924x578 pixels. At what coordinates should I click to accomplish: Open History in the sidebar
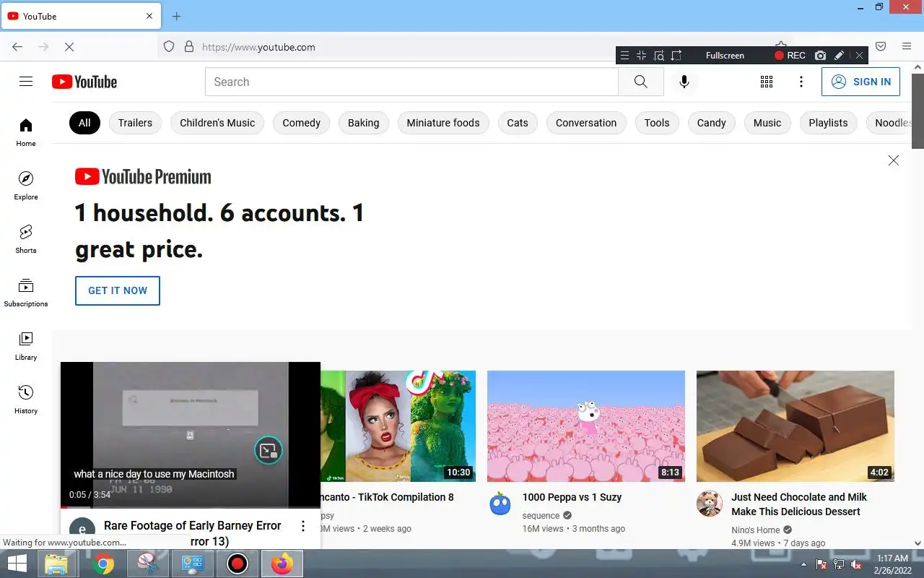click(26, 400)
